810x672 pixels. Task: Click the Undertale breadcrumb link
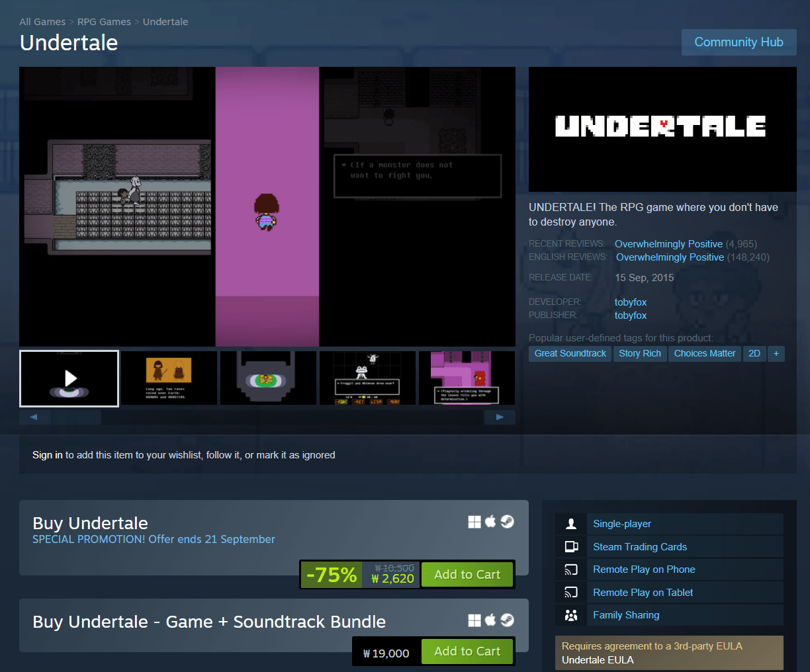coord(165,22)
